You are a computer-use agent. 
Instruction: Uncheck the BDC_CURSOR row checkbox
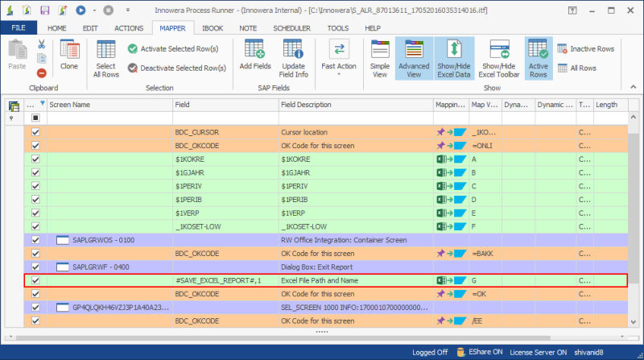tap(35, 131)
